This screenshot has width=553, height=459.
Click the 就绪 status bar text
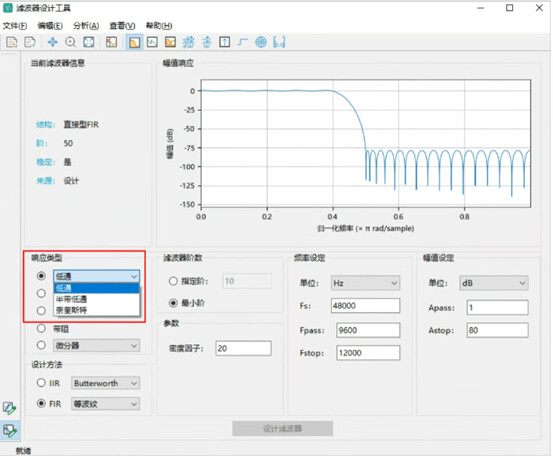(x=23, y=451)
